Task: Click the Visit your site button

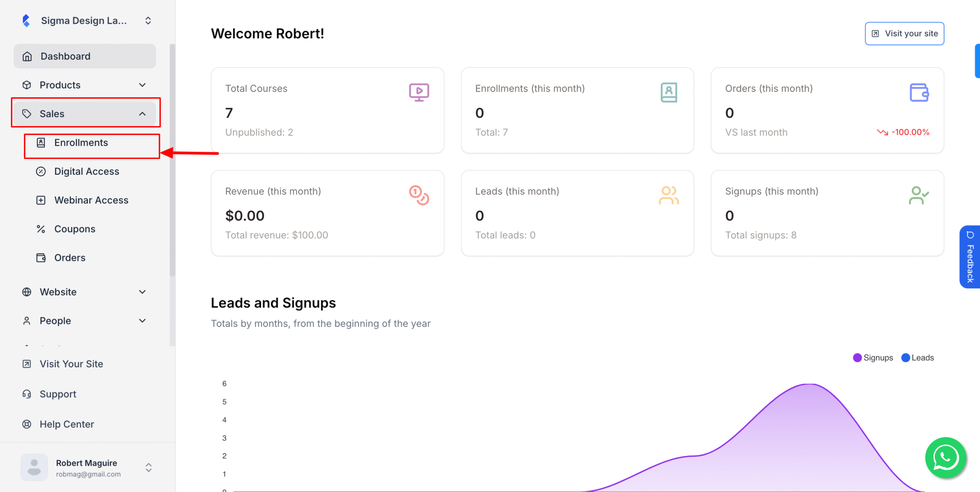Action: click(904, 34)
